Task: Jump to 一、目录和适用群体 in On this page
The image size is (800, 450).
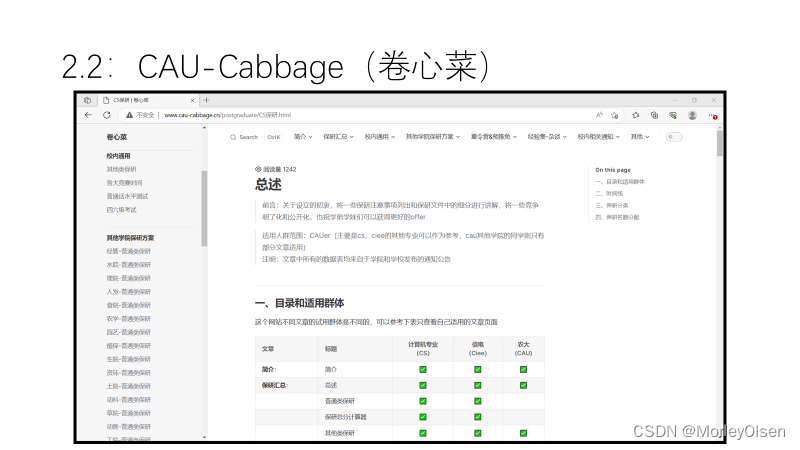Action: (x=620, y=182)
